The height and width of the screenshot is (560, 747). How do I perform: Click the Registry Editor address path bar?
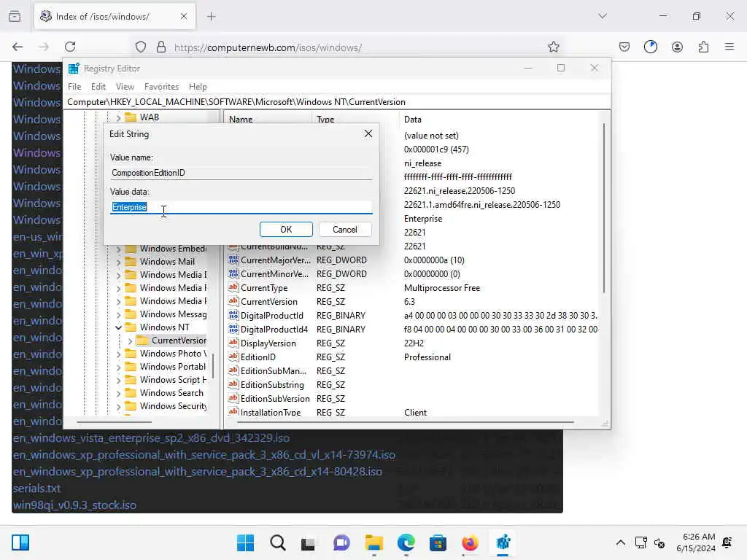point(337,102)
